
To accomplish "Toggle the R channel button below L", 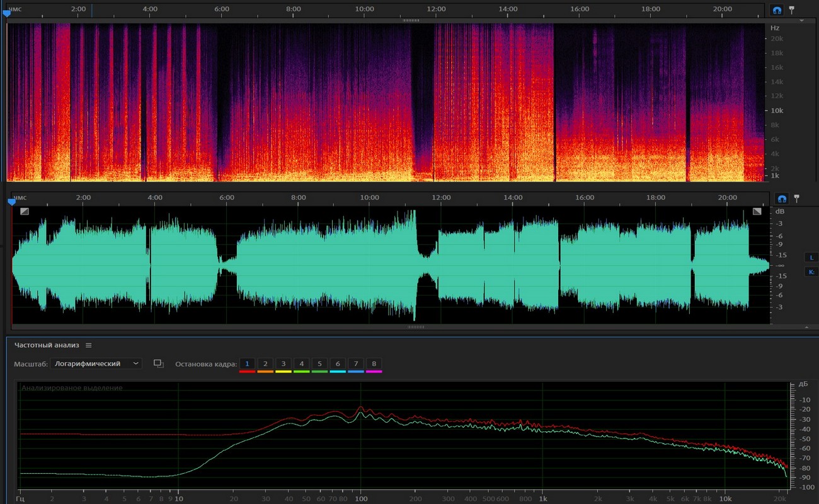I will (x=811, y=272).
